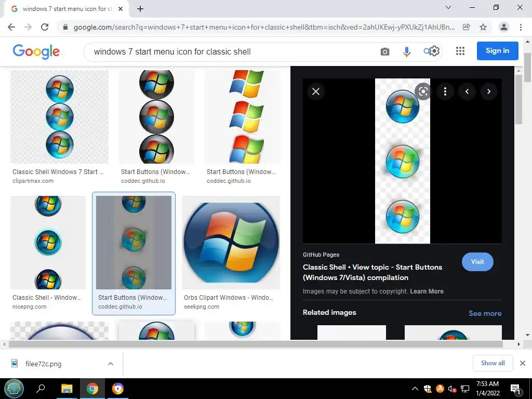The height and width of the screenshot is (399, 532).
Task: Bookmark this page with the star icon
Action: point(483,27)
